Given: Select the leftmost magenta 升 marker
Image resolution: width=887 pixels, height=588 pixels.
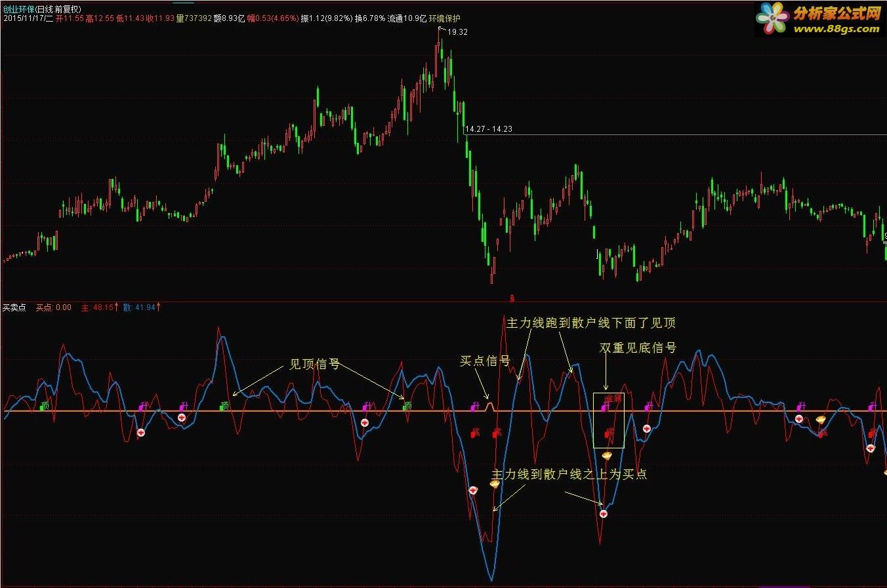Looking at the screenshot, I should pos(144,407).
